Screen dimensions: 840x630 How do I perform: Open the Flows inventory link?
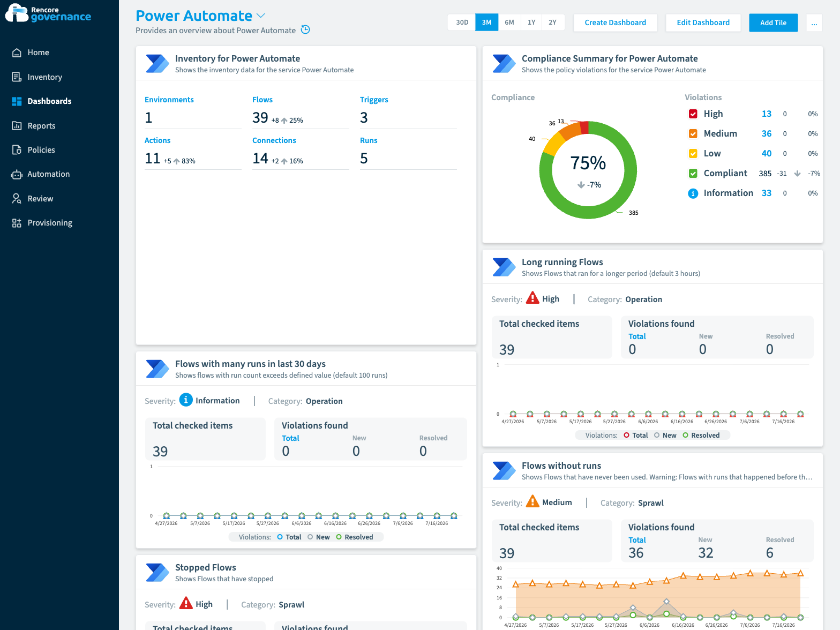point(262,100)
